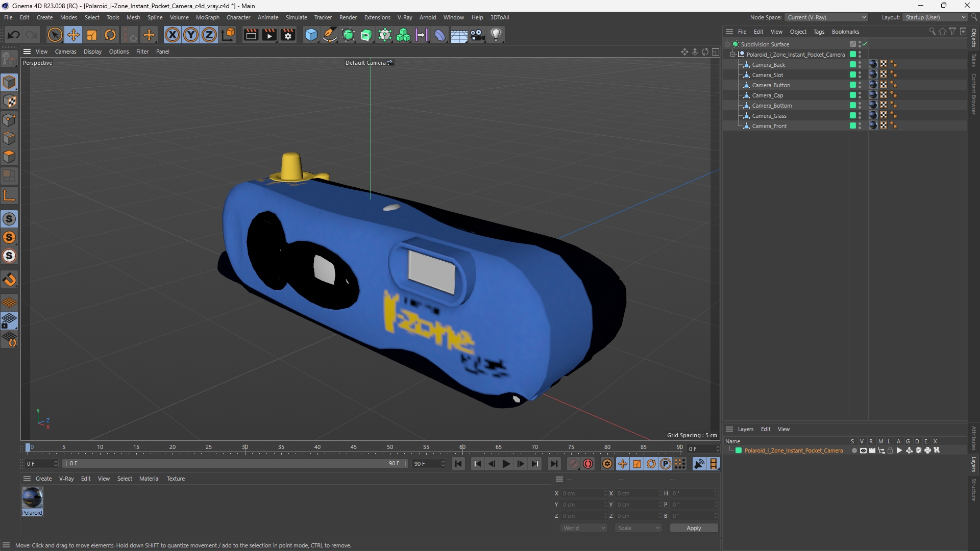Go to end of animation
This screenshot has height=551, width=980.
[x=554, y=464]
